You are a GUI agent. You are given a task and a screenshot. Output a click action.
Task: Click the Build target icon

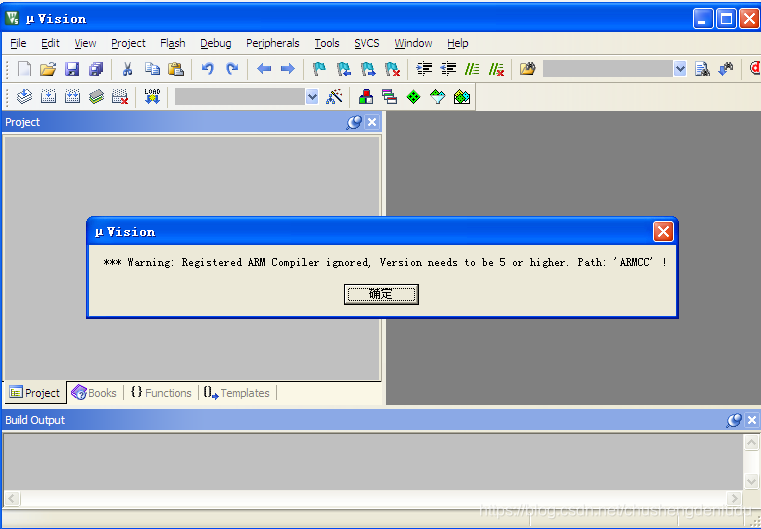coord(49,97)
